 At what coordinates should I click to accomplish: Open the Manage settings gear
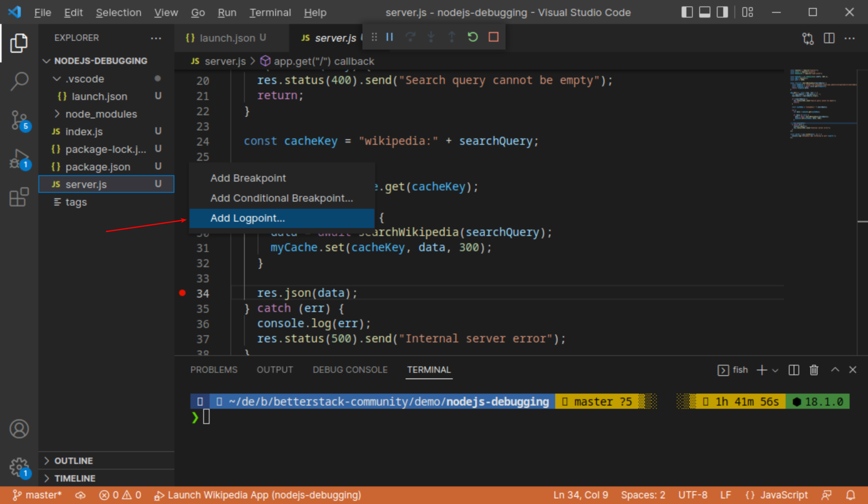click(x=19, y=467)
